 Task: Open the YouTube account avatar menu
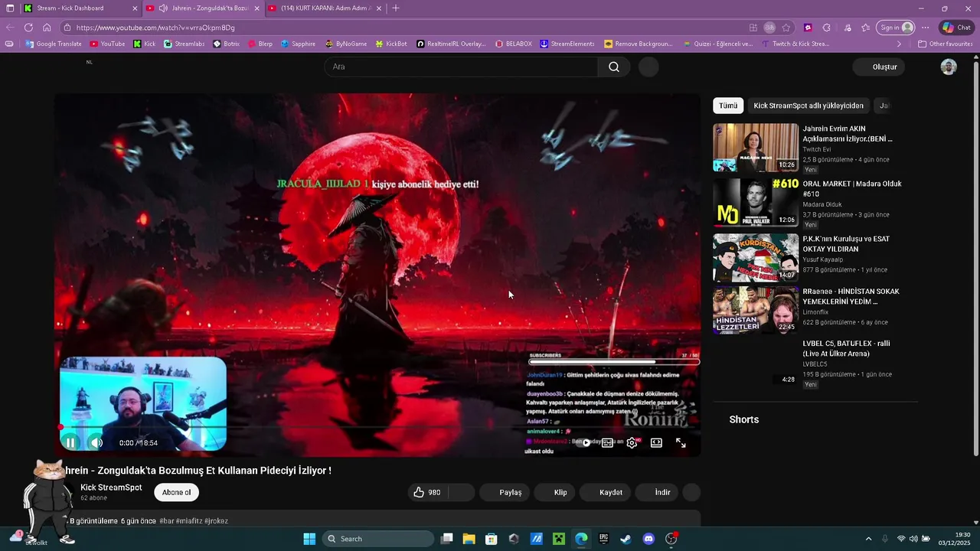point(949,67)
